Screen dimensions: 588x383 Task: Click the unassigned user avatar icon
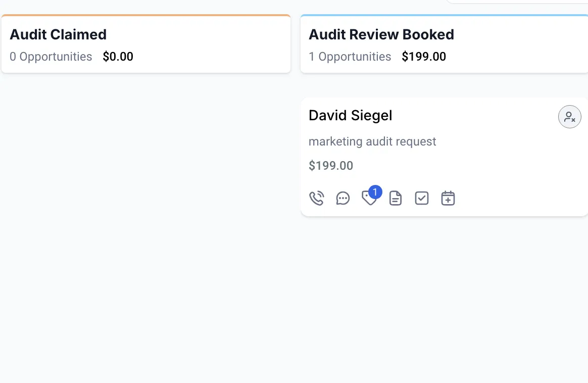[x=569, y=117]
